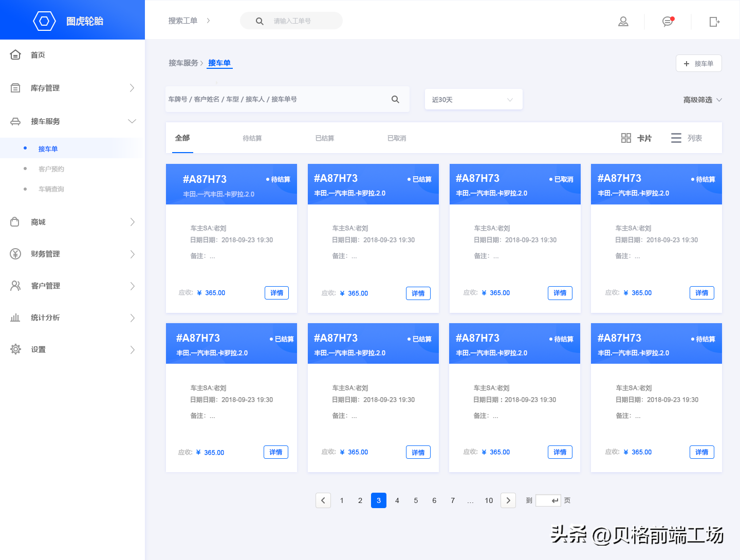The height and width of the screenshot is (560, 740).
Task: Click the 图虎轮胎 hexagon logo
Action: pos(44,21)
